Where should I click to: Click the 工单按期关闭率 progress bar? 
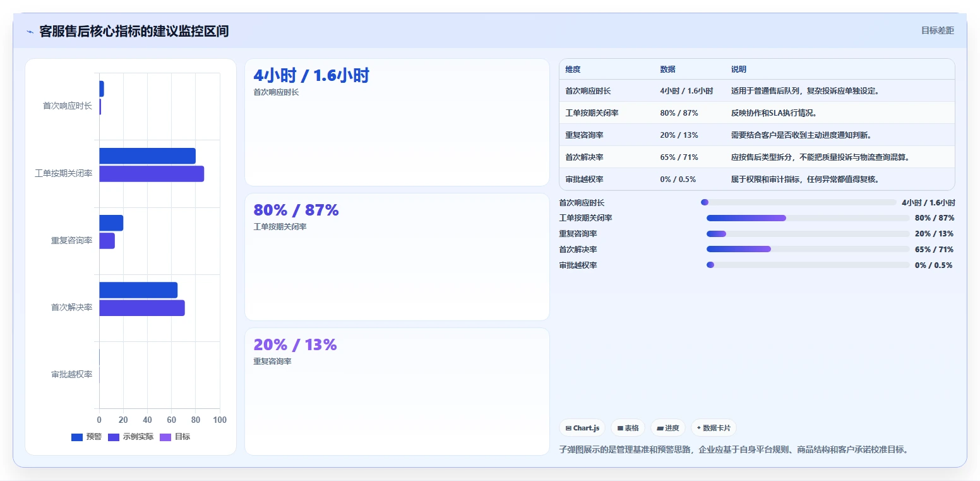(x=808, y=218)
